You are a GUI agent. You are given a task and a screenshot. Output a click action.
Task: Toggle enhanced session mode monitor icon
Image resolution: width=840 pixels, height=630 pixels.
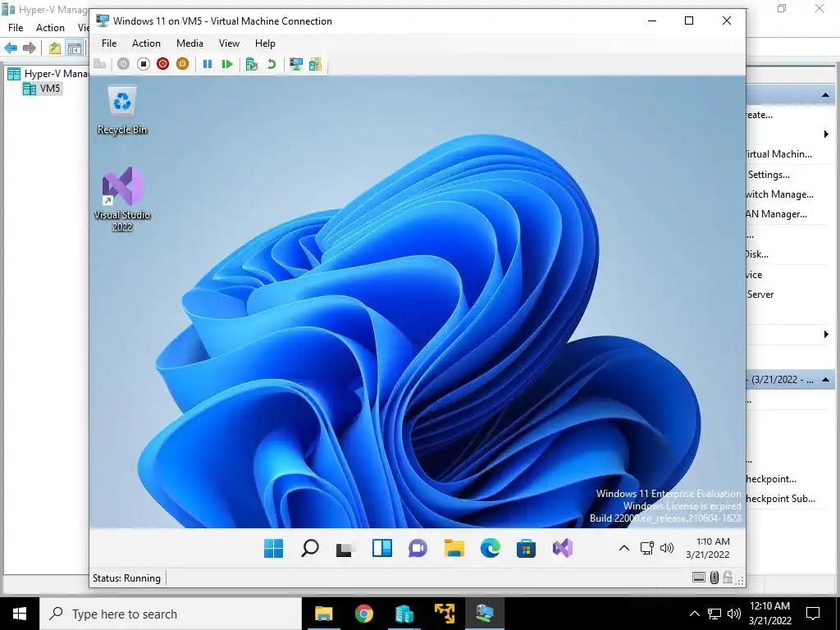coord(295,64)
